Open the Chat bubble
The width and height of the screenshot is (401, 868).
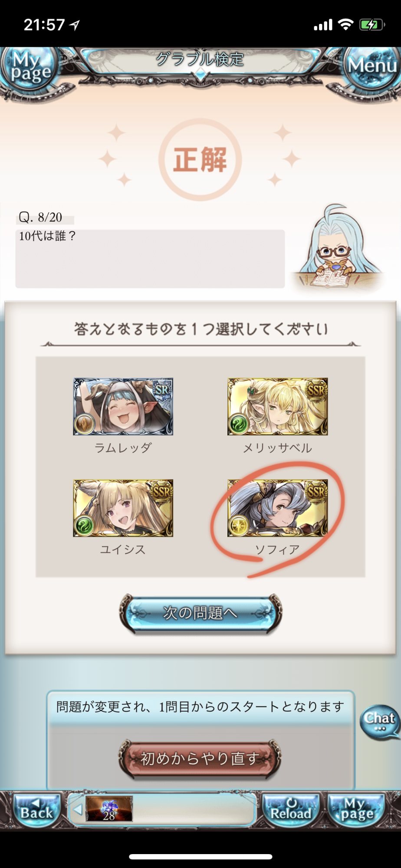pos(380,722)
